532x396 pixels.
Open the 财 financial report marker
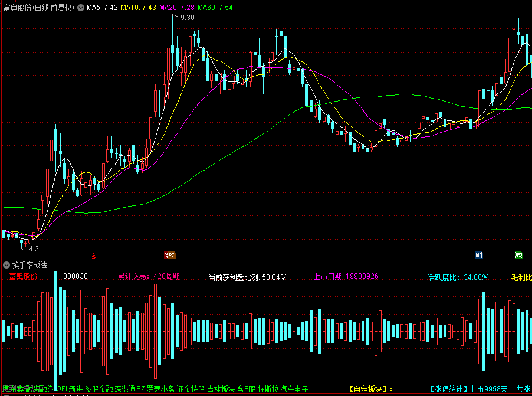(479, 256)
